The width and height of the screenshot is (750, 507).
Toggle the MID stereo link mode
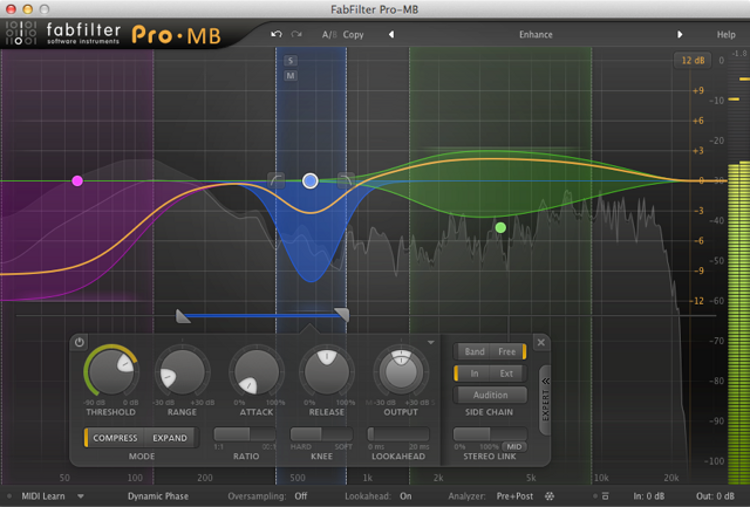coord(514,447)
